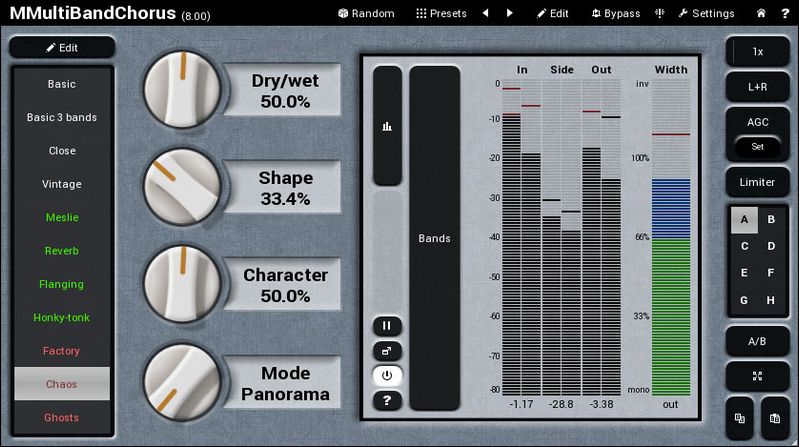Select the Flanging preset

pyautogui.click(x=62, y=284)
